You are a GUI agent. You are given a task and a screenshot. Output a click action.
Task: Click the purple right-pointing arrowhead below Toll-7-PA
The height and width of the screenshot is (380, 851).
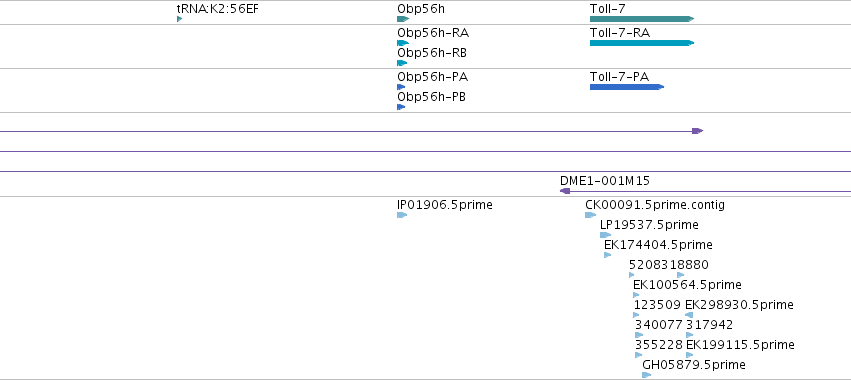(698, 131)
